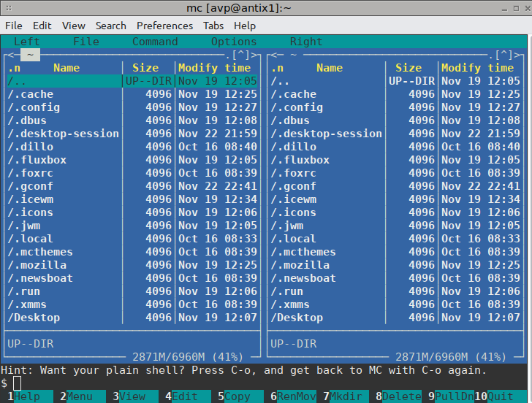Sort right panel by Size column
Image resolution: width=532 pixels, height=403 pixels.
408,68
